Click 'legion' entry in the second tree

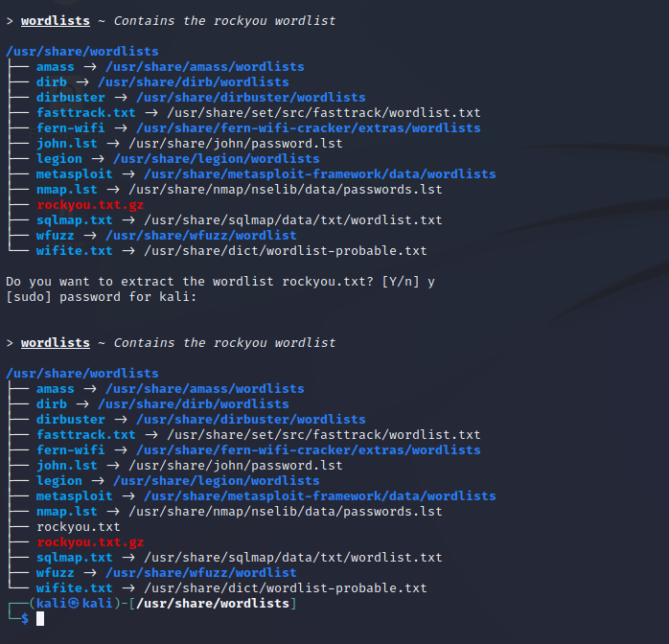coord(58,481)
